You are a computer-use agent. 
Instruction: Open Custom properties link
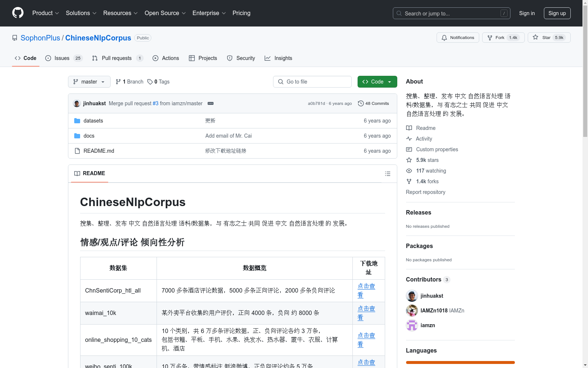pyautogui.click(x=432, y=149)
